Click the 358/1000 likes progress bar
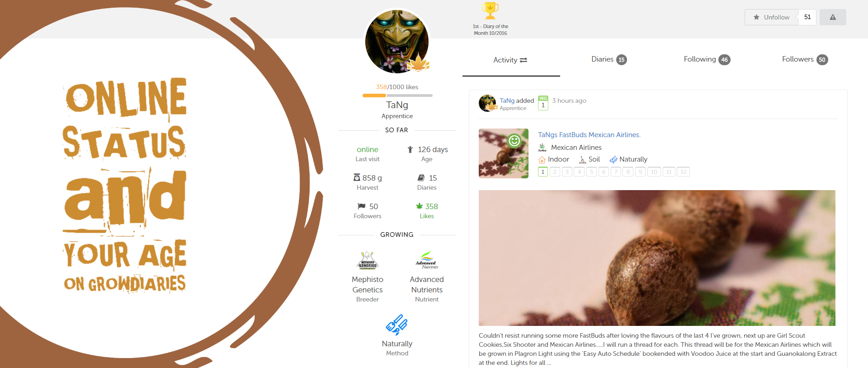 (397, 96)
